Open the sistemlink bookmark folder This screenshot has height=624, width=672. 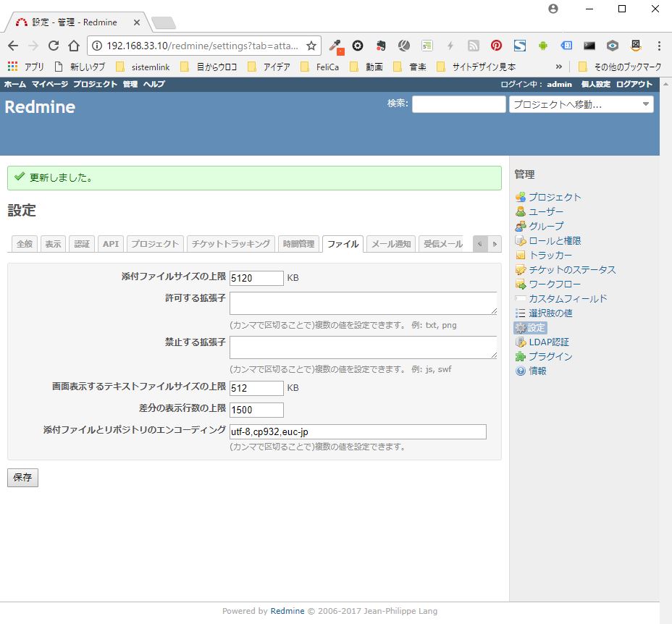(143, 67)
